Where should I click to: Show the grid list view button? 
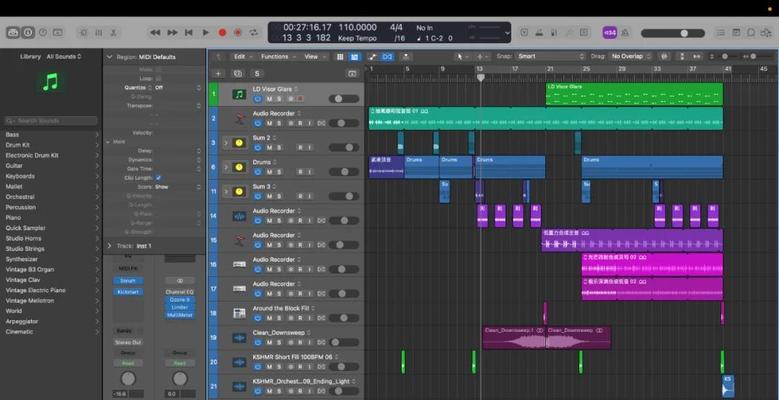[x=340, y=57]
